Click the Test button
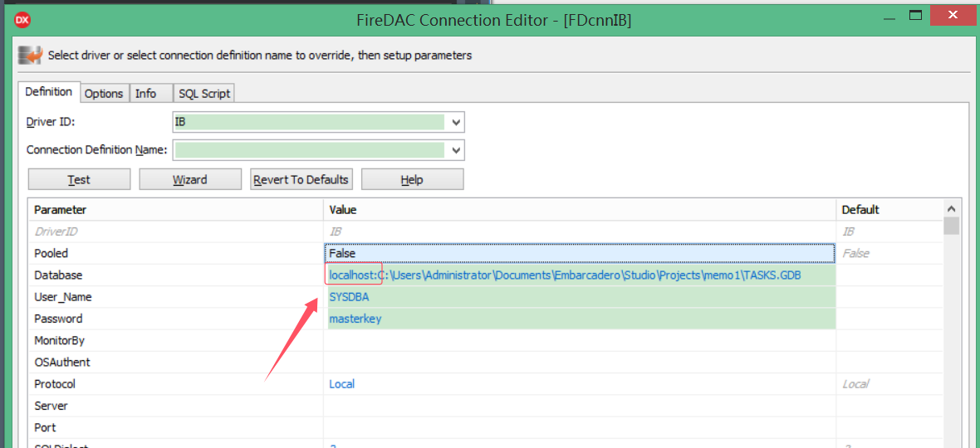The width and height of the screenshot is (980, 448). click(80, 180)
